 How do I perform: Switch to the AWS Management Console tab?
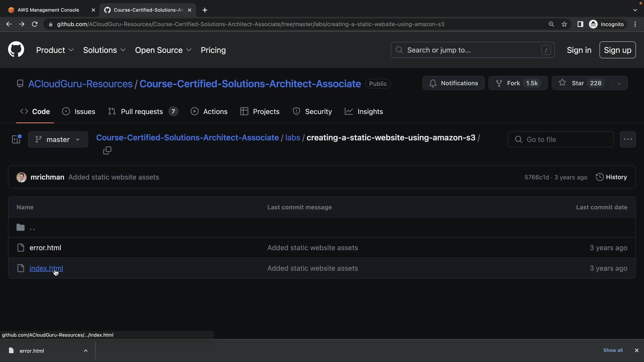[48, 10]
